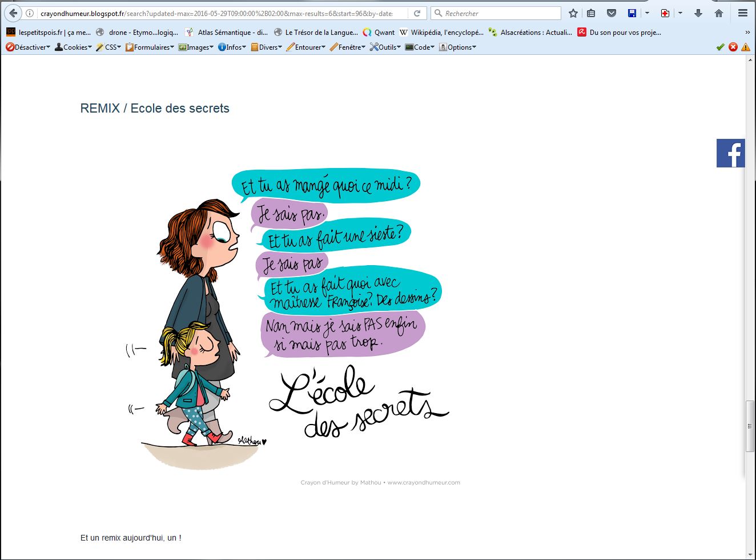This screenshot has width=756, height=560.
Task: Open the Wikipédia bookmark
Action: [441, 33]
